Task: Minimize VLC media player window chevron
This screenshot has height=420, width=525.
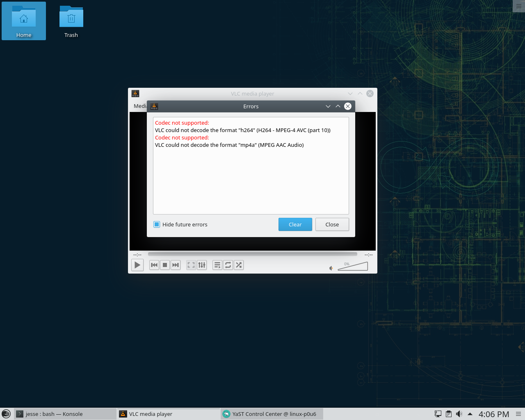Action: (350, 94)
